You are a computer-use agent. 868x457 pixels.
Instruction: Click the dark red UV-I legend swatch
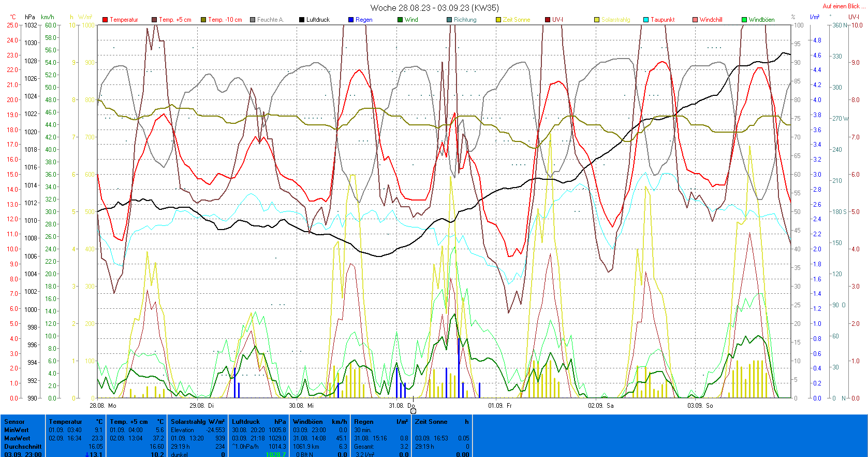(x=548, y=20)
